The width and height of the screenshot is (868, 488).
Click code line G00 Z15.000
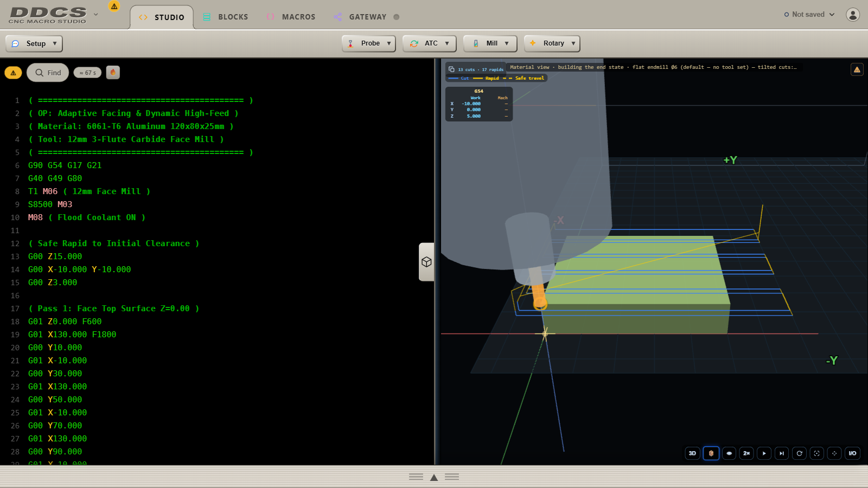click(x=55, y=256)
